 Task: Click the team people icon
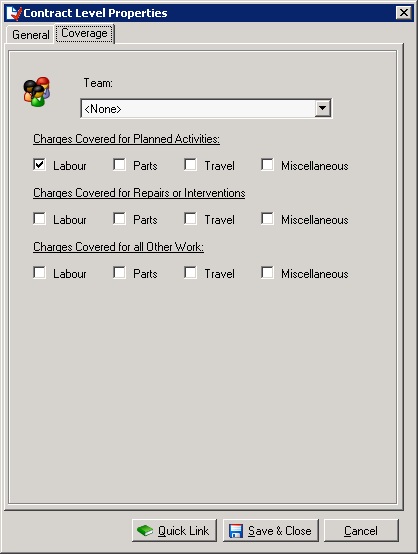coord(37,92)
